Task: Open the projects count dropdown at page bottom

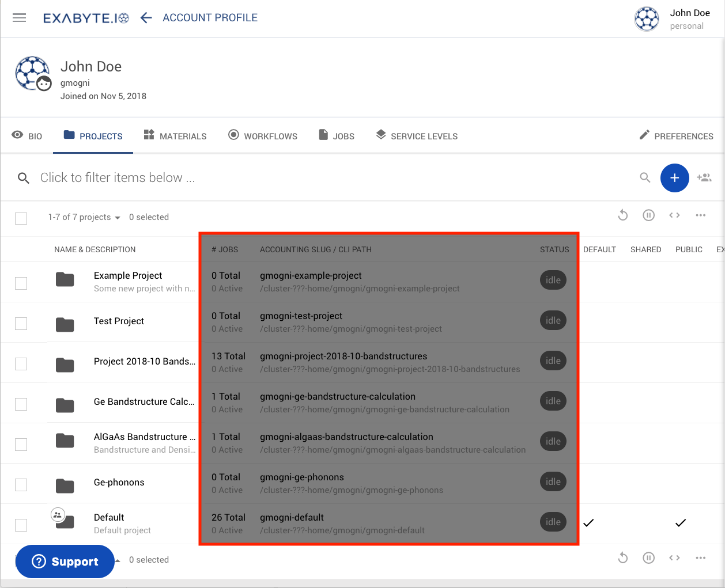Action: pos(117,559)
